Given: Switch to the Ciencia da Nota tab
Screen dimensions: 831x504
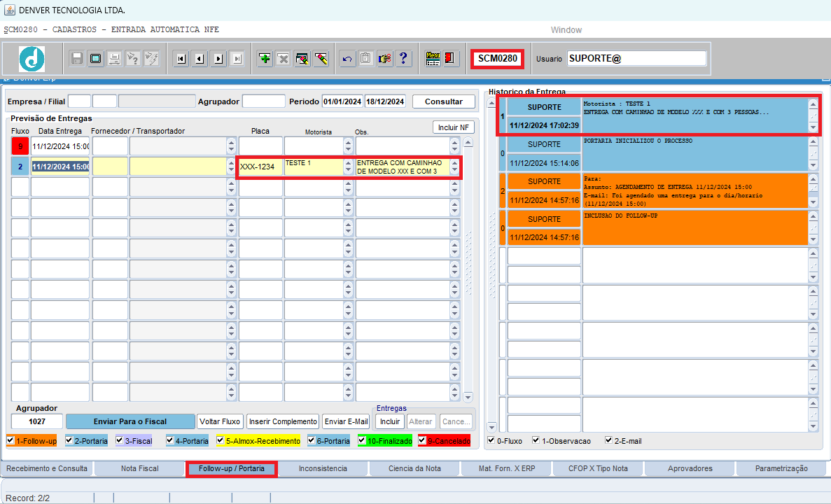Looking at the screenshot, I should tap(414, 468).
